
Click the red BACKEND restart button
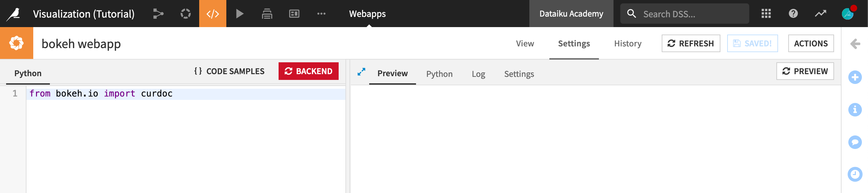click(x=308, y=71)
